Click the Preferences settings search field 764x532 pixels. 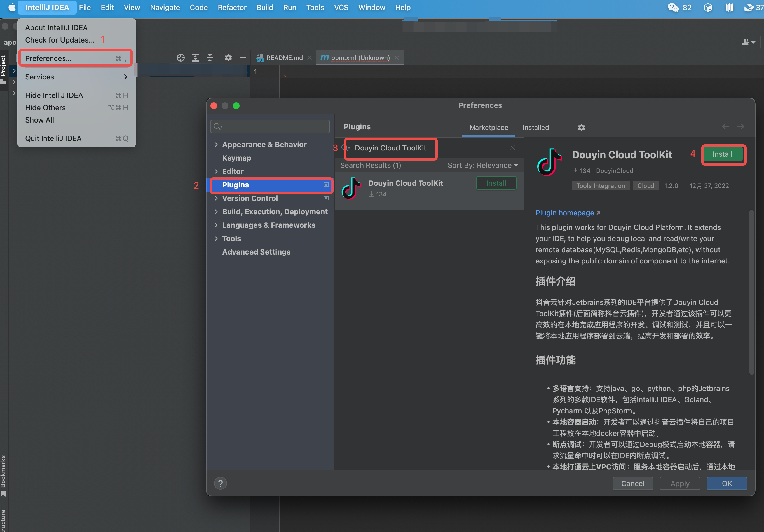273,126
